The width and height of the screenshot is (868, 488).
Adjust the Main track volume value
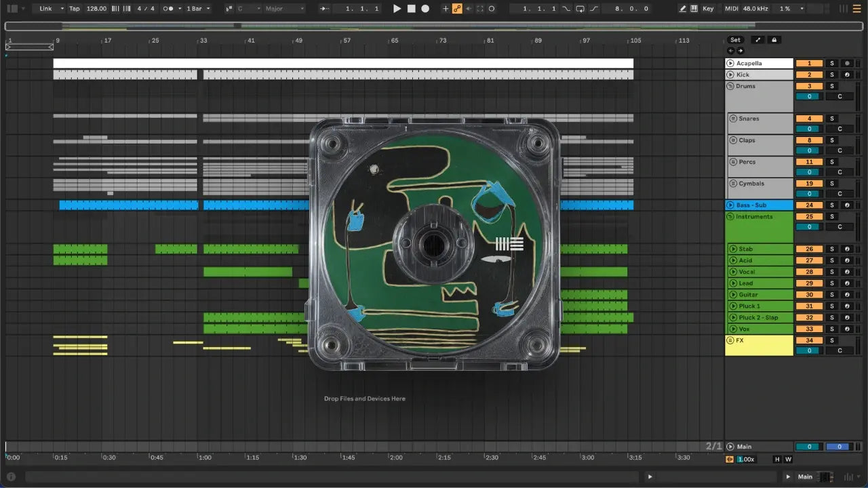point(809,447)
